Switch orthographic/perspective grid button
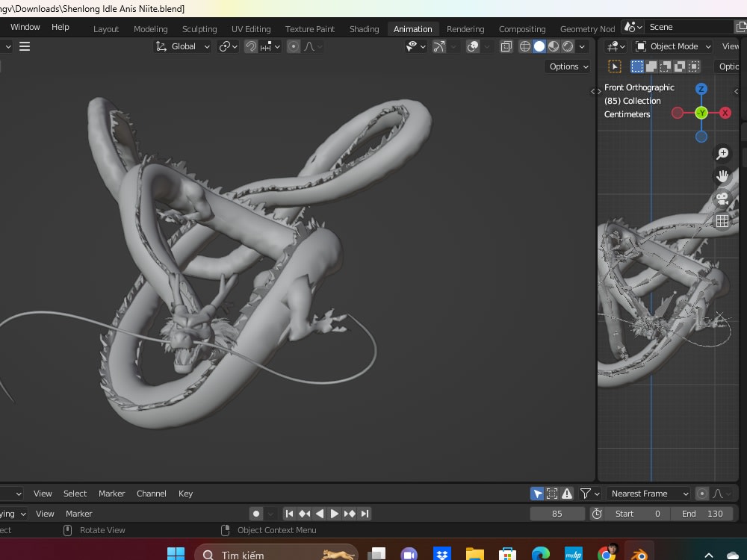 click(x=722, y=221)
